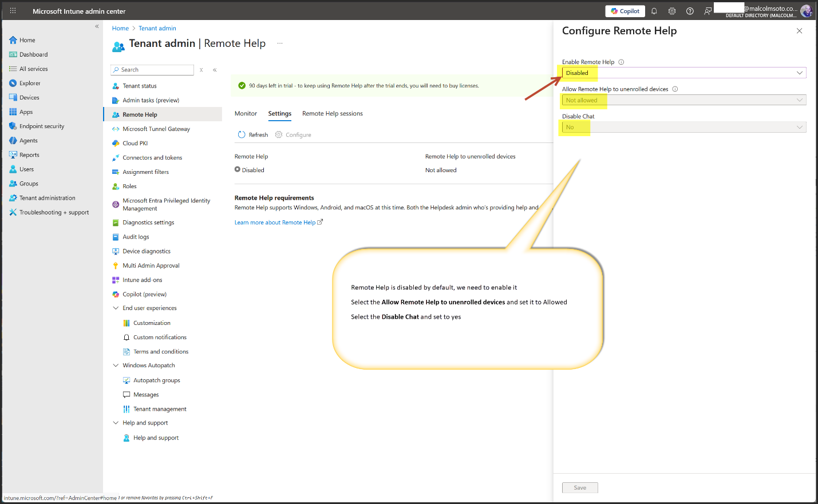Open the app launcher grid icon
Viewport: 818px width, 504px height.
click(13, 11)
